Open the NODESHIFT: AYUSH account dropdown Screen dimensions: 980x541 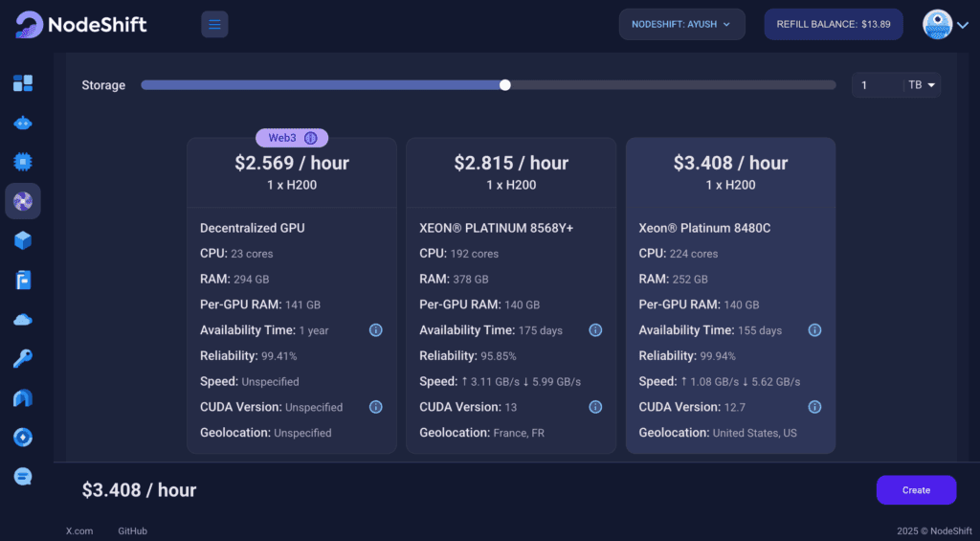point(681,25)
